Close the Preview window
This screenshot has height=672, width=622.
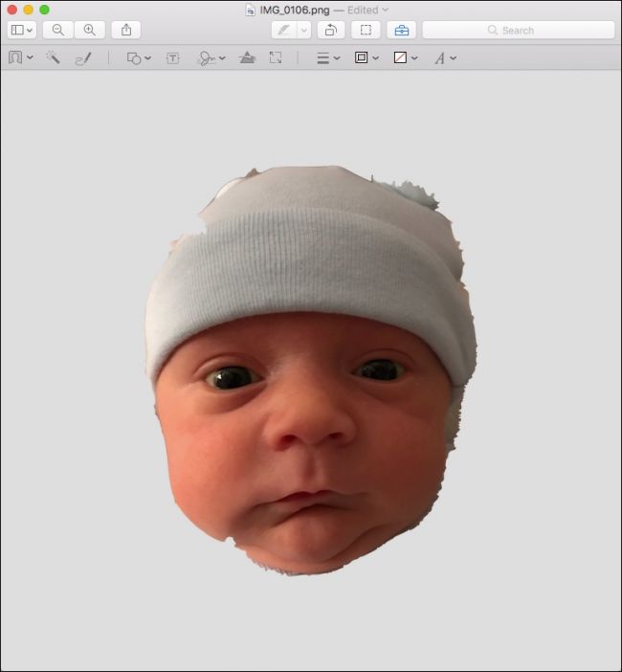point(12,10)
